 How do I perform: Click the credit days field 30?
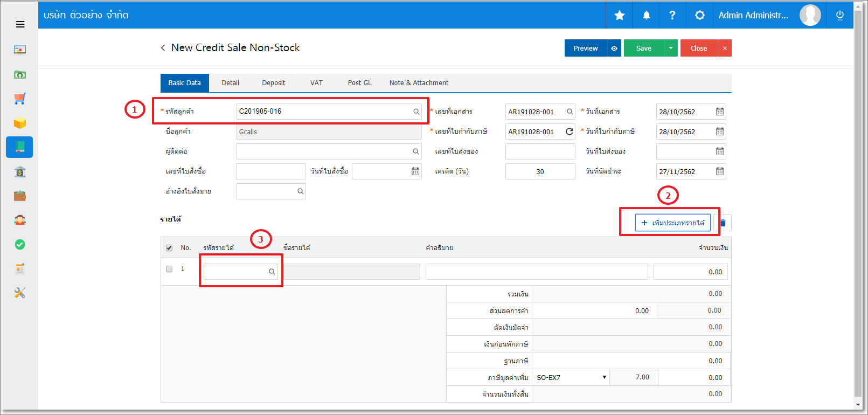coord(540,171)
